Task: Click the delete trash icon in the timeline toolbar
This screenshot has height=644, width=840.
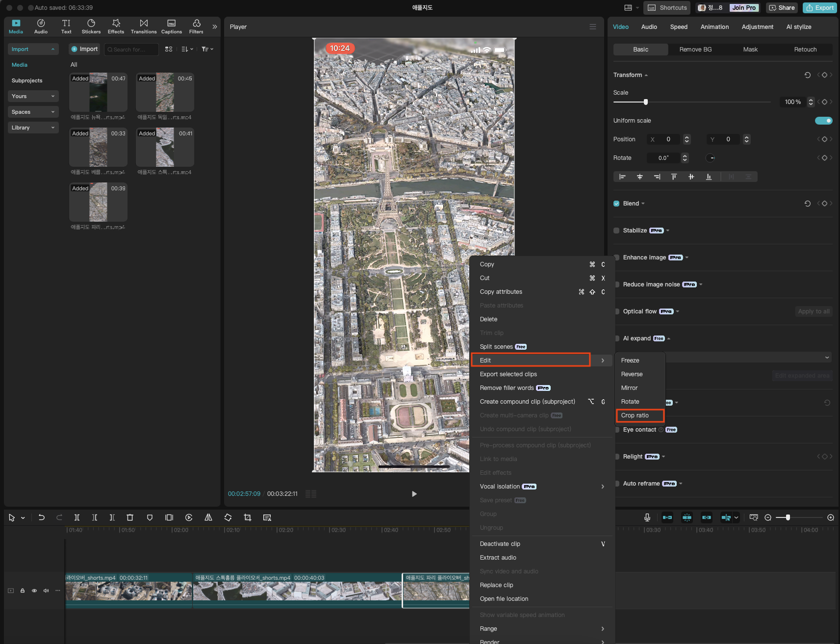Action: tap(130, 517)
